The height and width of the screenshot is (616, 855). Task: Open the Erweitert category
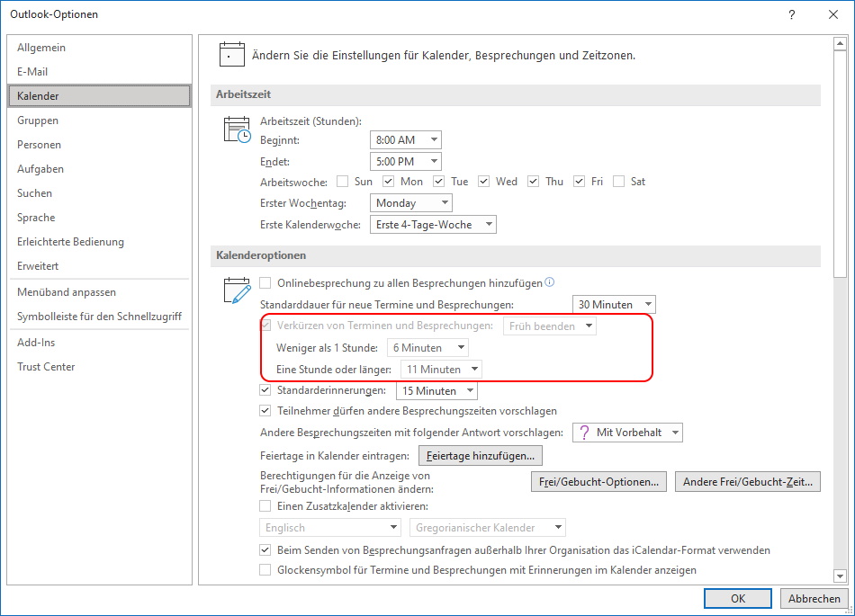coord(99,266)
